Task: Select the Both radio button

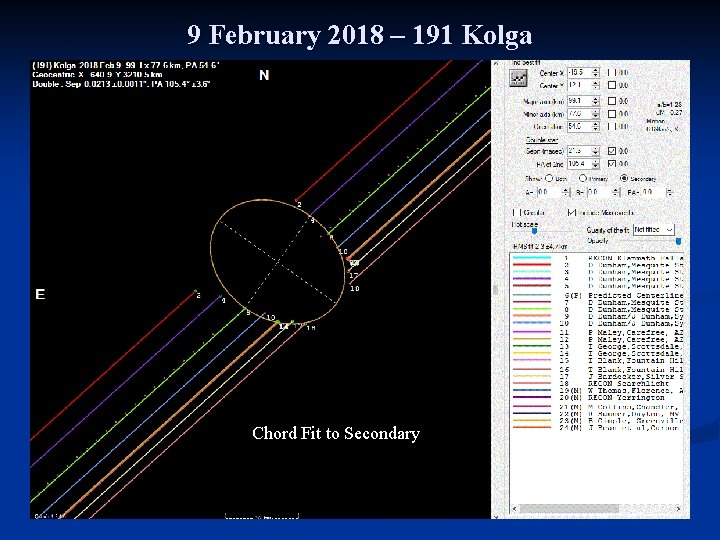Action: pos(549,178)
